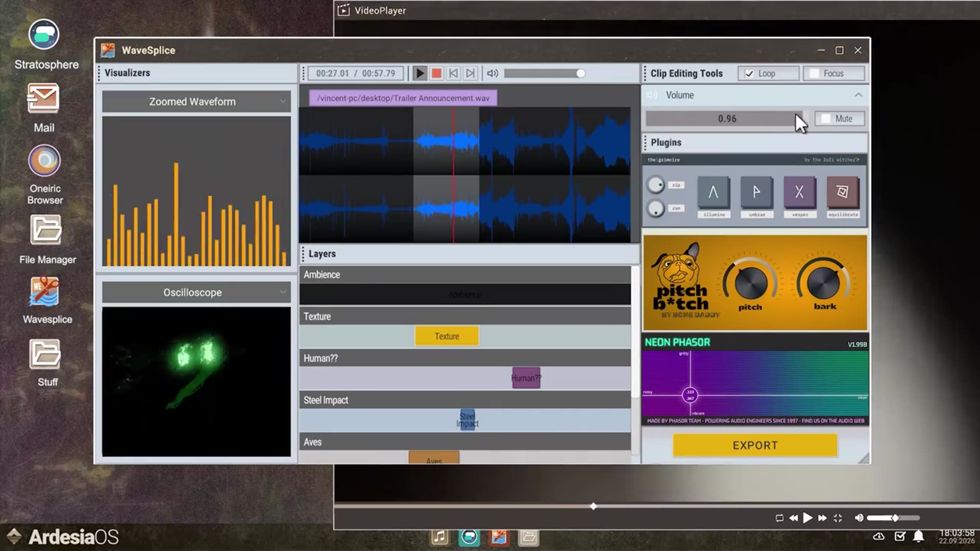Open the music app in taskbar
The width and height of the screenshot is (980, 551).
tap(439, 537)
